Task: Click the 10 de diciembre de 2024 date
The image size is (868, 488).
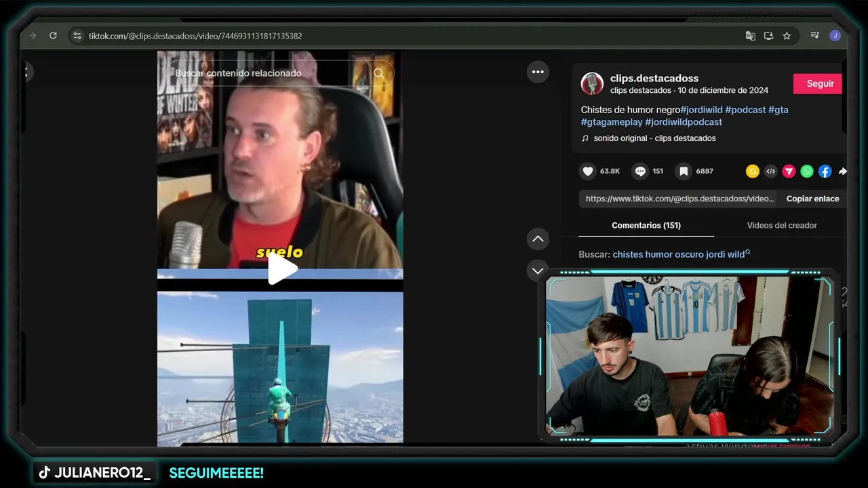Action: (x=723, y=90)
